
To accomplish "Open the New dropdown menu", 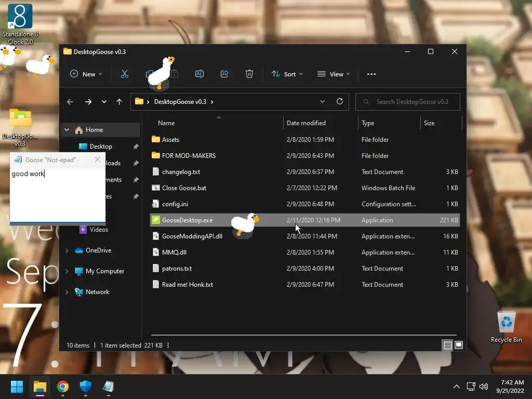I will 86,74.
